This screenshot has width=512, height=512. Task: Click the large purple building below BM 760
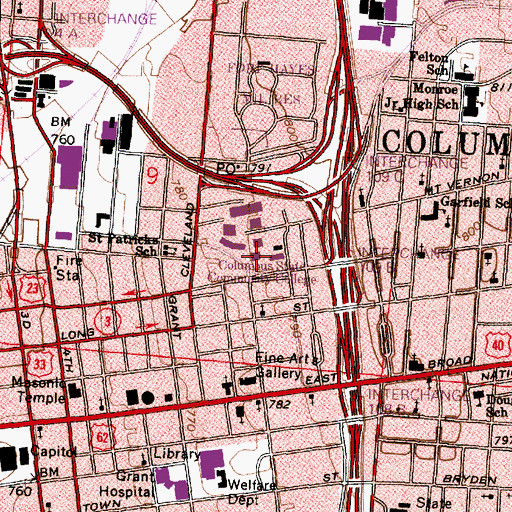coord(70,167)
